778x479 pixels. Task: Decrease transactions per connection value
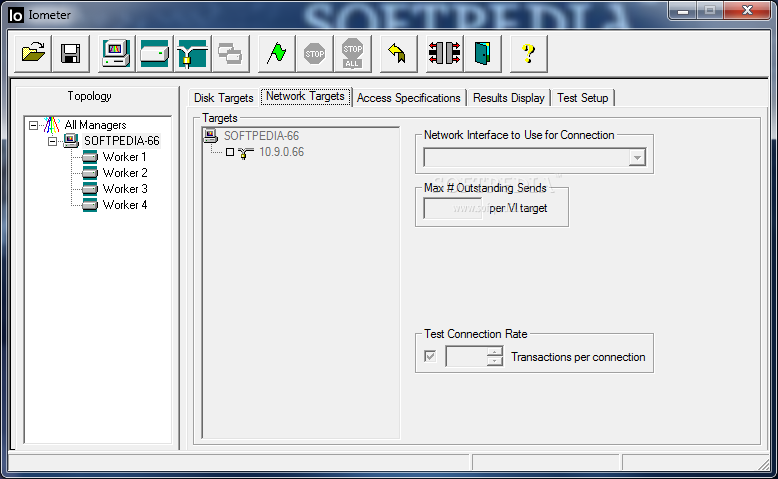tap(495, 361)
